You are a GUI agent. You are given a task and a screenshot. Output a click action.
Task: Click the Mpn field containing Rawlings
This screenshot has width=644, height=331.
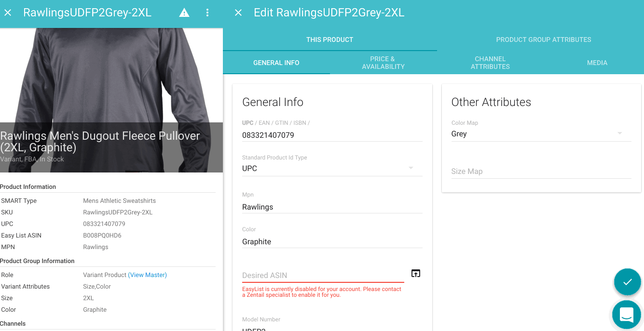coord(332,207)
